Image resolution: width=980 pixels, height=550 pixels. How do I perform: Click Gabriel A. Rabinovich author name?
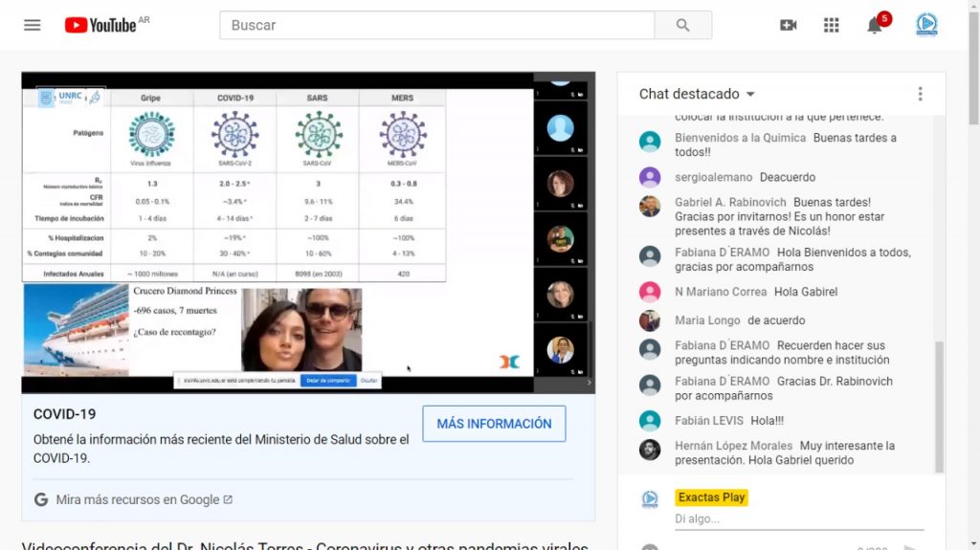[x=730, y=203]
